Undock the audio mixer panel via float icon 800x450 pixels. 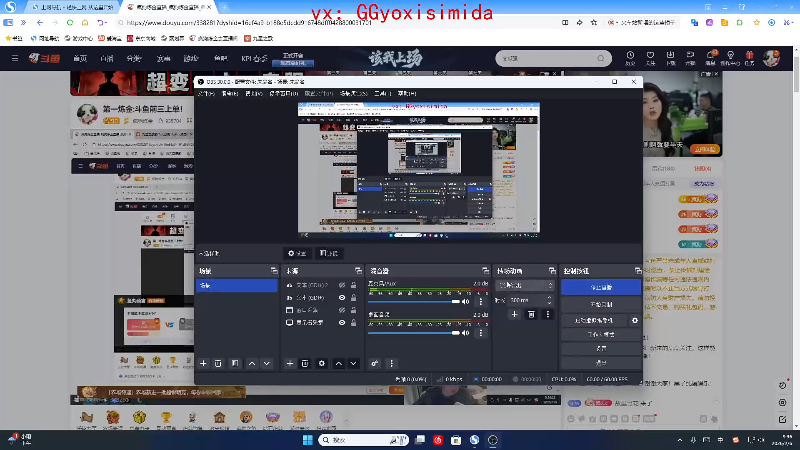tap(485, 270)
